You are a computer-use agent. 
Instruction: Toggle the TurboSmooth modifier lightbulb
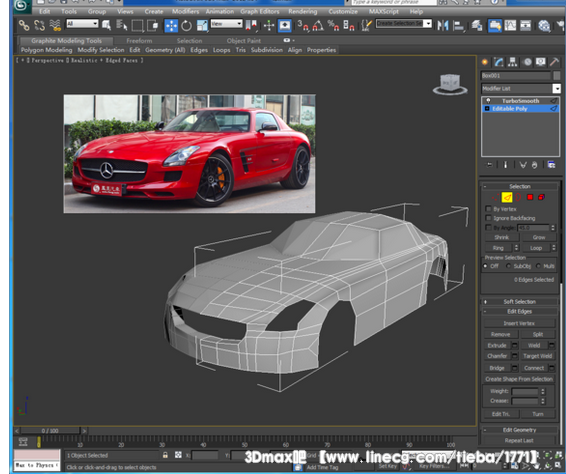[x=488, y=101]
